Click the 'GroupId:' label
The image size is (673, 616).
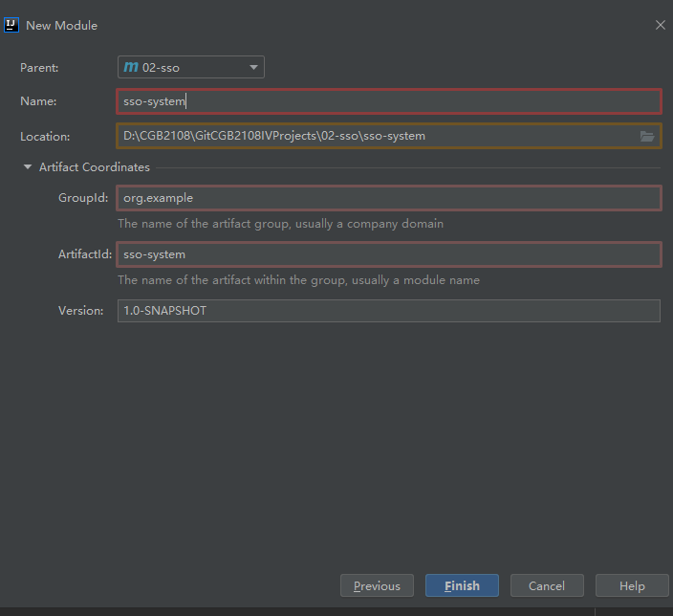[83, 198]
